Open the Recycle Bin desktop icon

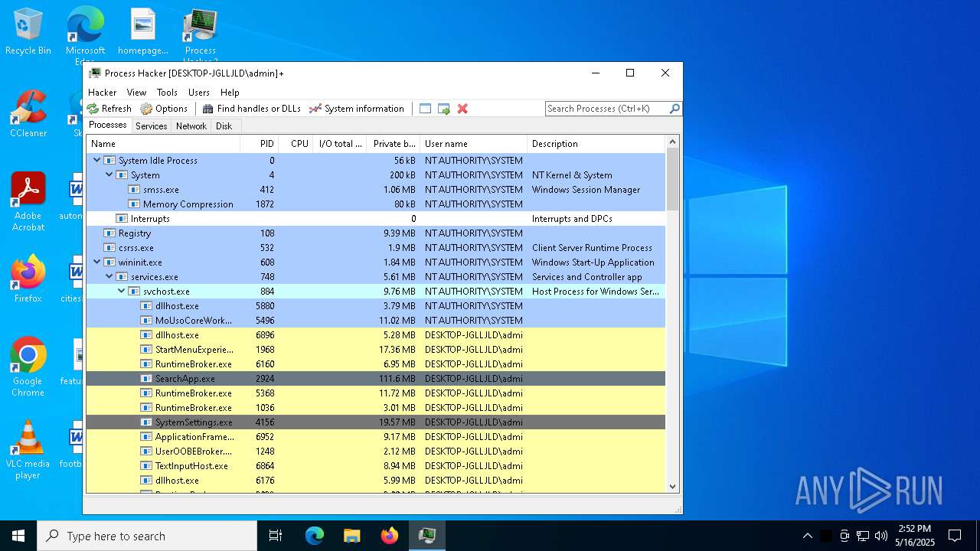point(28,32)
